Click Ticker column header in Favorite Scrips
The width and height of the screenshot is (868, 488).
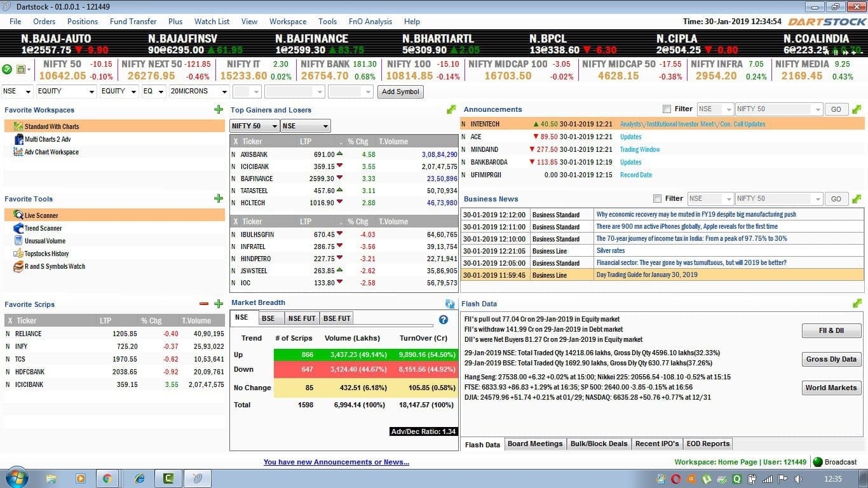pos(26,321)
